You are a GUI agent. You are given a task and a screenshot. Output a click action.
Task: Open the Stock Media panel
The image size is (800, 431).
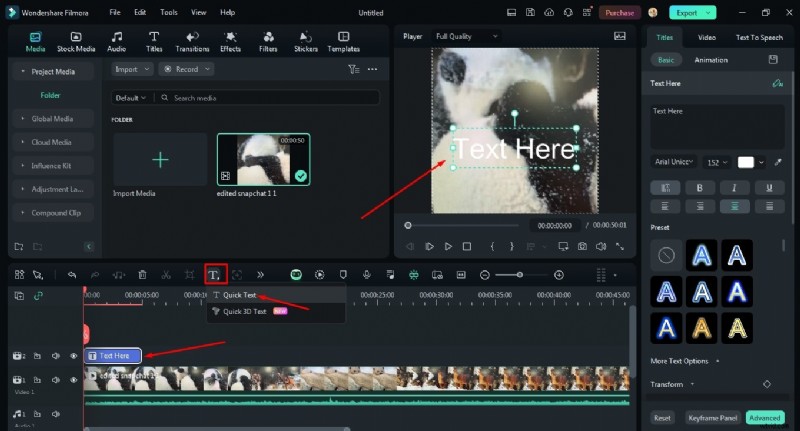[76, 42]
